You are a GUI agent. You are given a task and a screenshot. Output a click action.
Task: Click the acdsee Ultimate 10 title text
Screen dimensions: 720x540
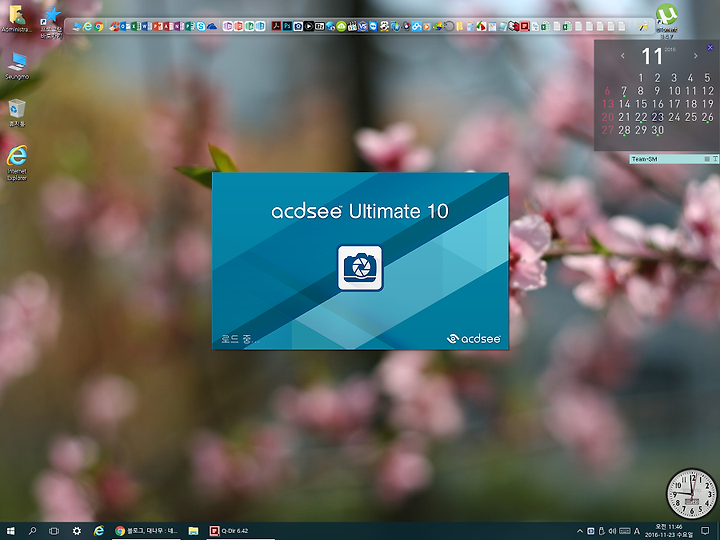point(360,211)
